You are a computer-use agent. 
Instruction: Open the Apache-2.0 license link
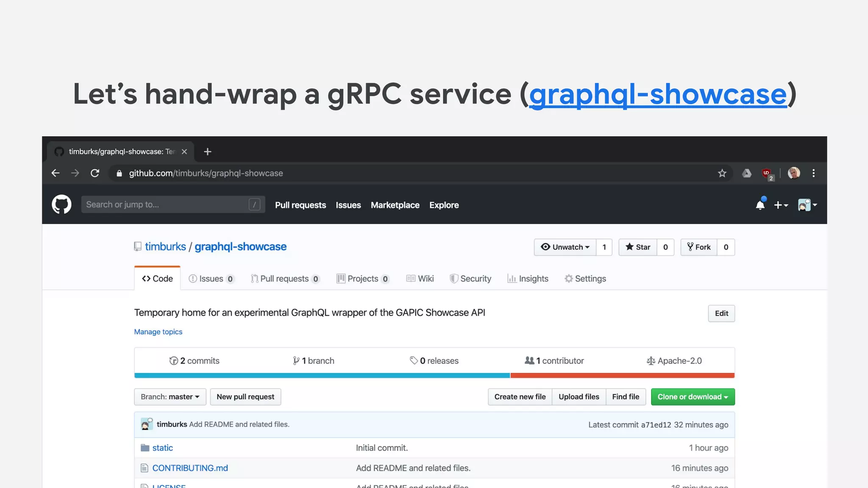674,360
